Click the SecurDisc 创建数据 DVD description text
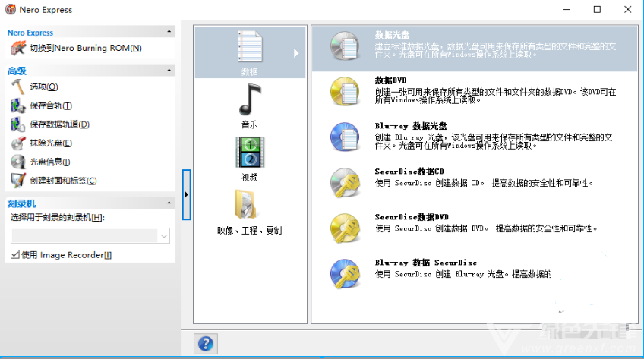Viewport: 644px width, 359px height. pyautogui.click(x=486, y=228)
